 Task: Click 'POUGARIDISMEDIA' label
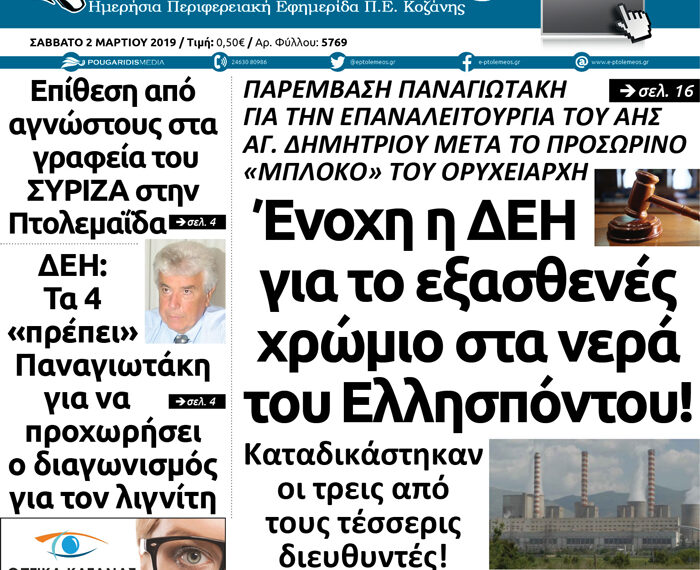[125, 62]
